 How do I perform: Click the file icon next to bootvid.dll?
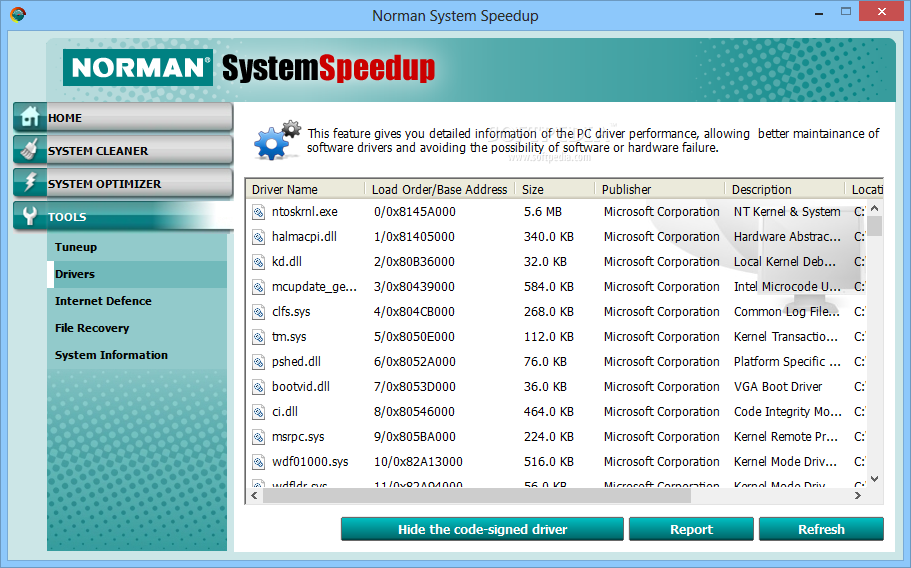coord(258,387)
